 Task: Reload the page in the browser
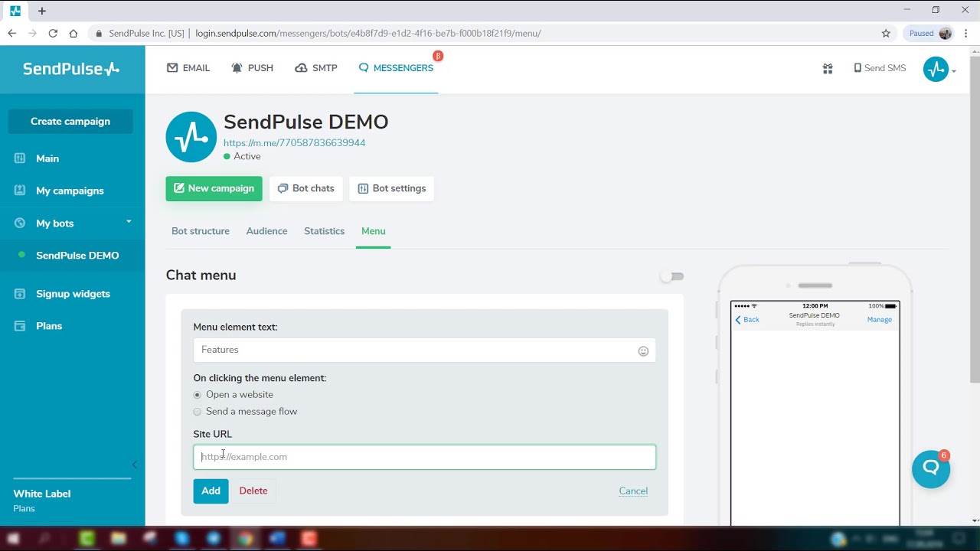click(x=53, y=33)
